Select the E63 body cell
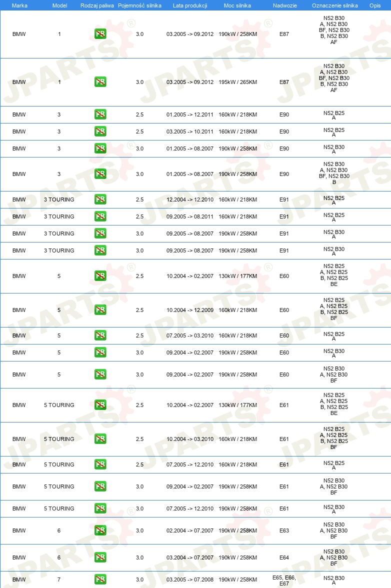This screenshot has height=588, width=391. point(284,530)
